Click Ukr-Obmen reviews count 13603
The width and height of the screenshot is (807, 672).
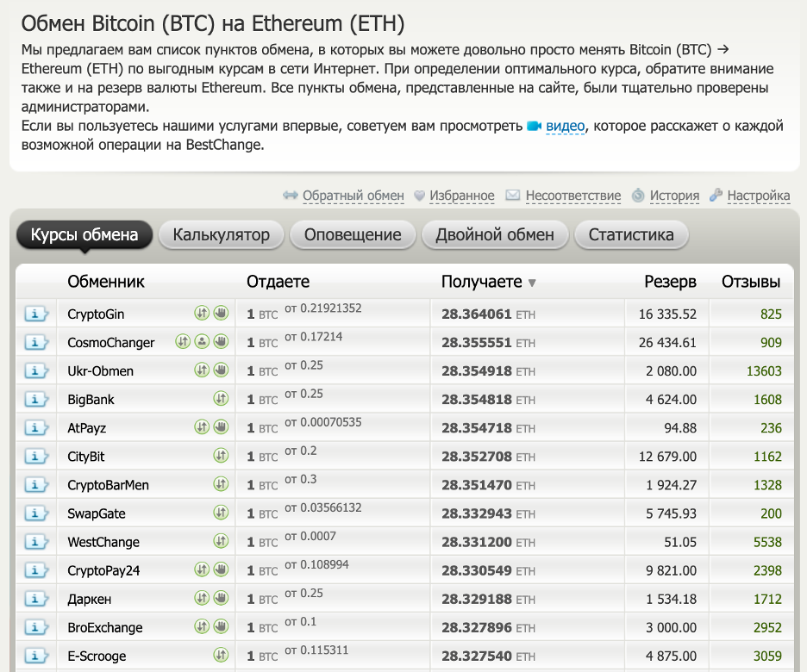(764, 371)
